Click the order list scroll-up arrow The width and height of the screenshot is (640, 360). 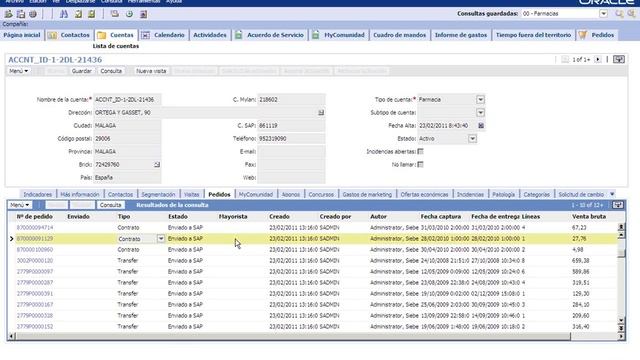tap(621, 236)
